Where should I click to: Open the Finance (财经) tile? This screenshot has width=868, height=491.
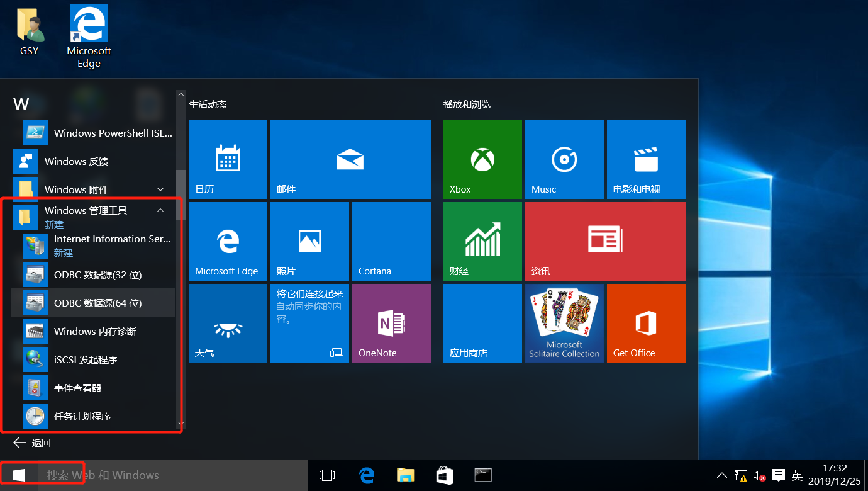482,241
